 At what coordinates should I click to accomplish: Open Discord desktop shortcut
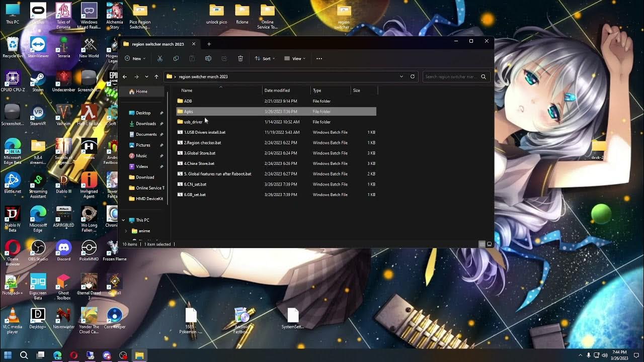pyautogui.click(x=63, y=251)
